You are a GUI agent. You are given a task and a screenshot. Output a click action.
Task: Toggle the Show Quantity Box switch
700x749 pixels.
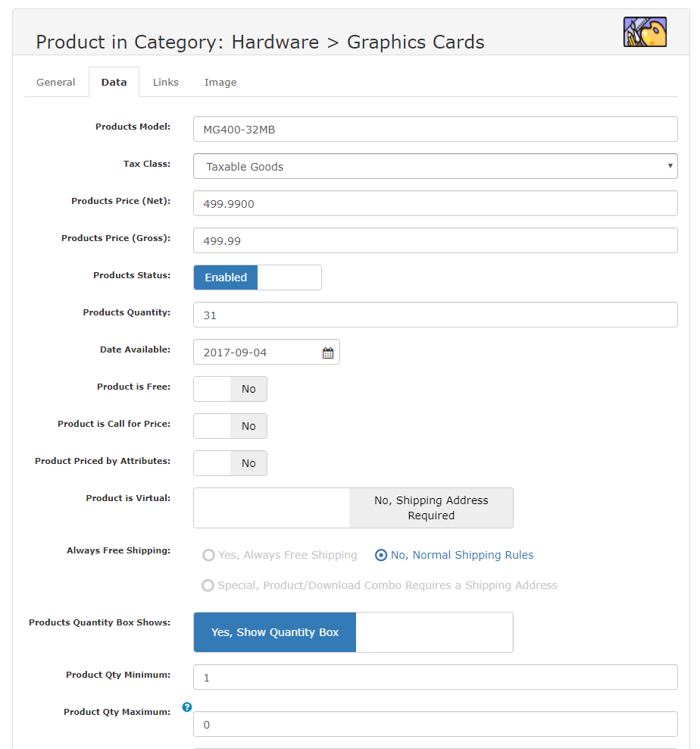[x=353, y=632]
